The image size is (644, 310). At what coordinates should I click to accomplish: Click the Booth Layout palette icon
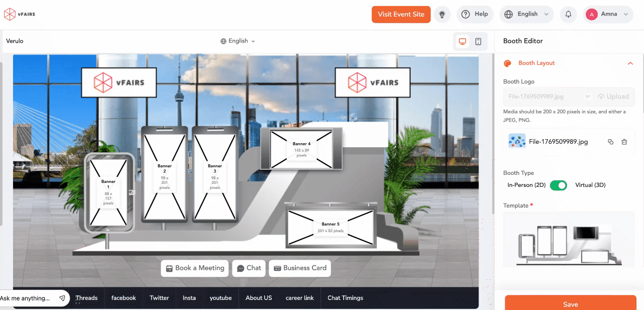point(508,63)
